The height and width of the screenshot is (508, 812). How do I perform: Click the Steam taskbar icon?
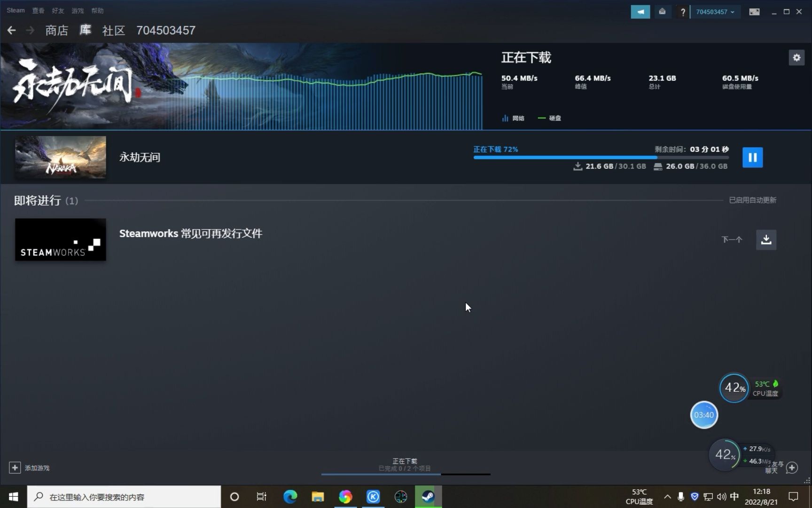tap(428, 497)
